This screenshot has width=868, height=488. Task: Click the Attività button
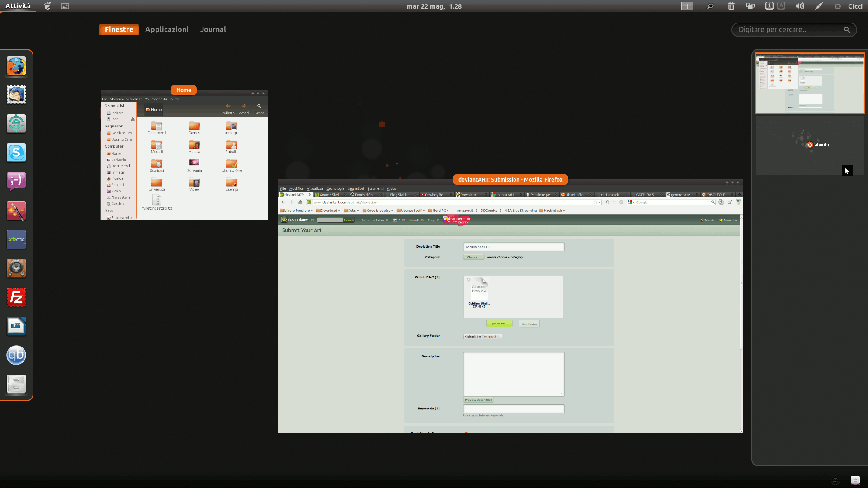coord(18,6)
